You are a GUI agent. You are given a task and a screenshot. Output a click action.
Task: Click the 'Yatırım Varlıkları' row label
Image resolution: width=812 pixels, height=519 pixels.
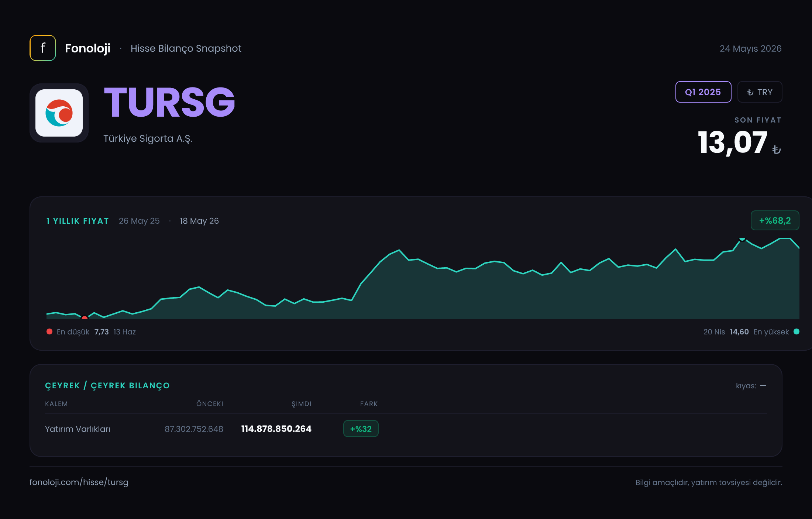point(78,429)
